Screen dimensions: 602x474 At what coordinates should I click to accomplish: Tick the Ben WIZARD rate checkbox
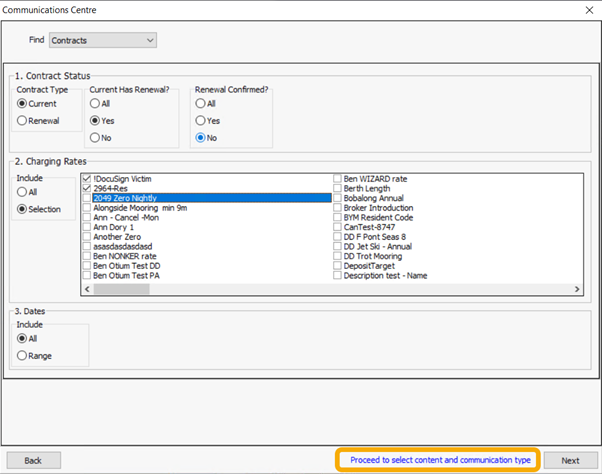[x=338, y=179]
